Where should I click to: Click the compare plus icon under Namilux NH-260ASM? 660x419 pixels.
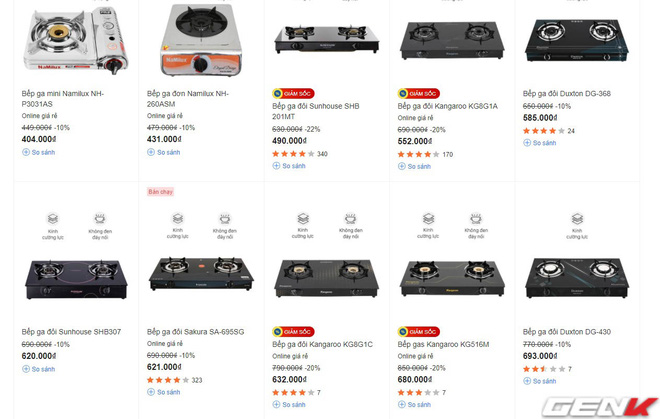[151, 152]
